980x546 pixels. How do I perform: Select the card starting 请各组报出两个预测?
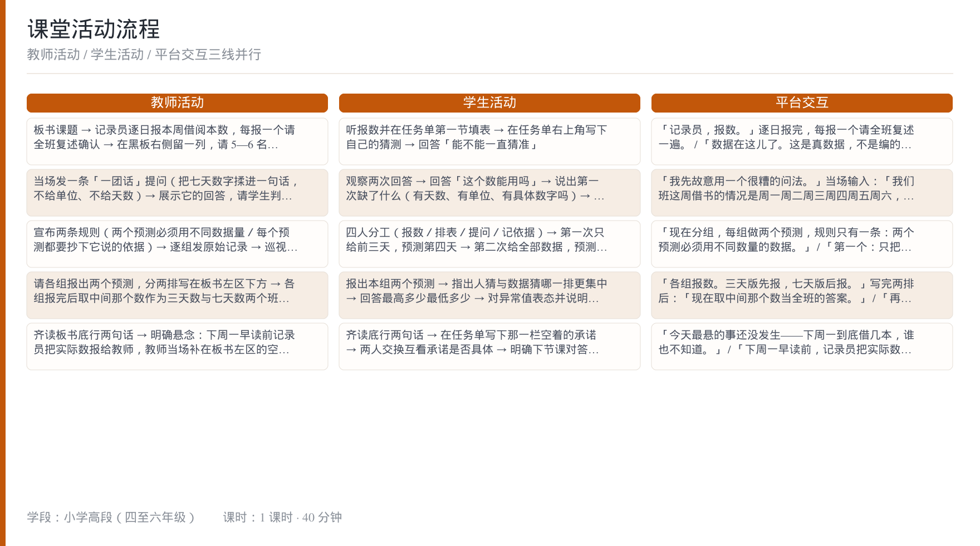coord(177,295)
